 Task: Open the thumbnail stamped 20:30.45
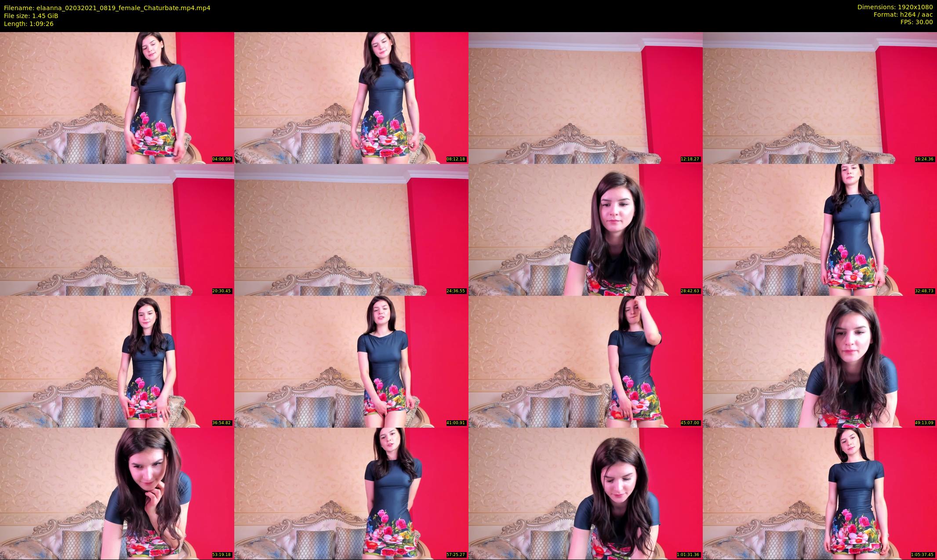[117, 229]
